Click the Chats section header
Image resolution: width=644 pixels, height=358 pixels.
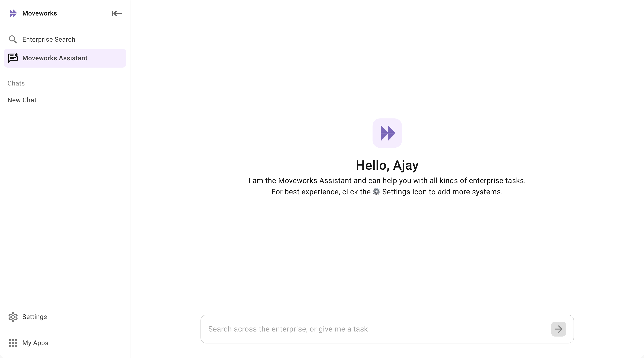pos(16,83)
